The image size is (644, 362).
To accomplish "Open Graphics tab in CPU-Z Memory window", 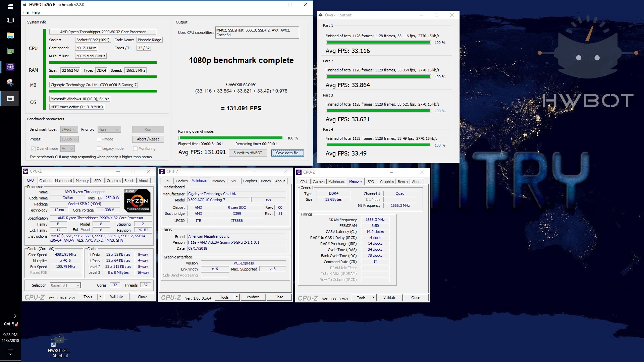I will coord(387,182).
